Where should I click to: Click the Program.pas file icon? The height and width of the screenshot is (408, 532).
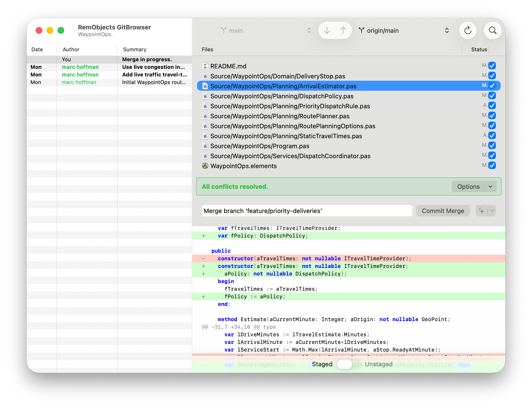point(205,146)
